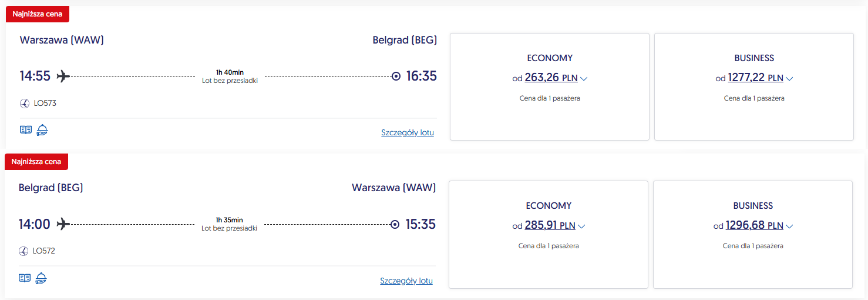Select the Economy fare card for flight LO573
This screenshot has height=300, width=868.
(x=549, y=118)
